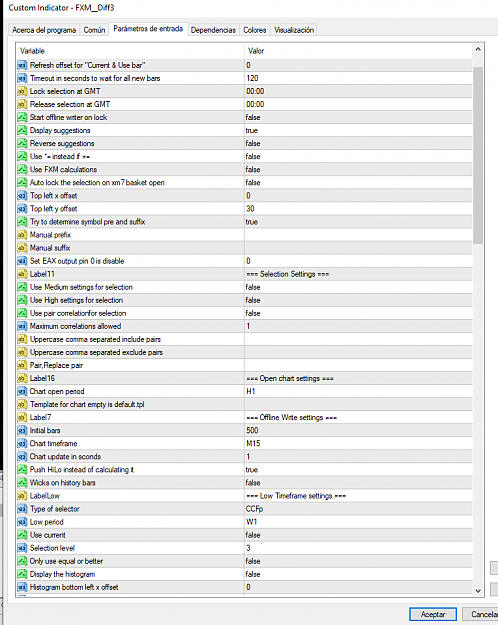Toggle Only use equal or better value

pyautogui.click(x=358, y=561)
